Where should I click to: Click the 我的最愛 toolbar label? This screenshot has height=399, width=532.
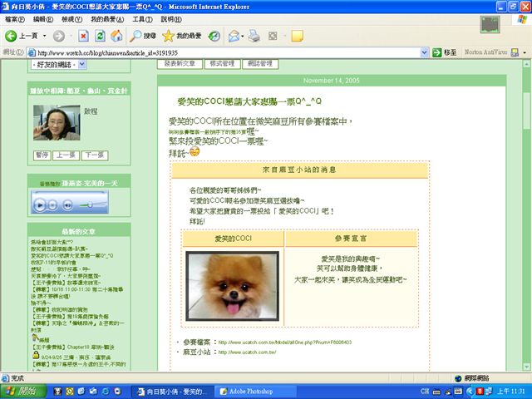point(189,36)
